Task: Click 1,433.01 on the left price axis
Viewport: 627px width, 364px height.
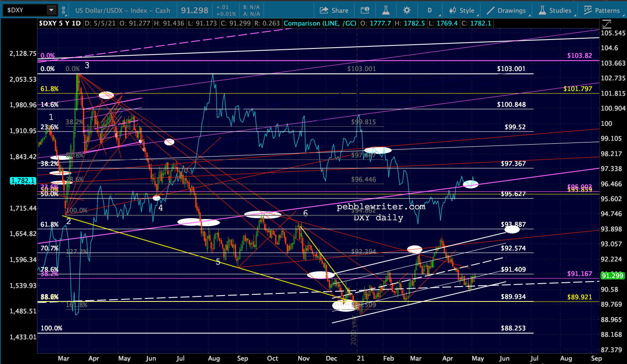Action: [23, 337]
